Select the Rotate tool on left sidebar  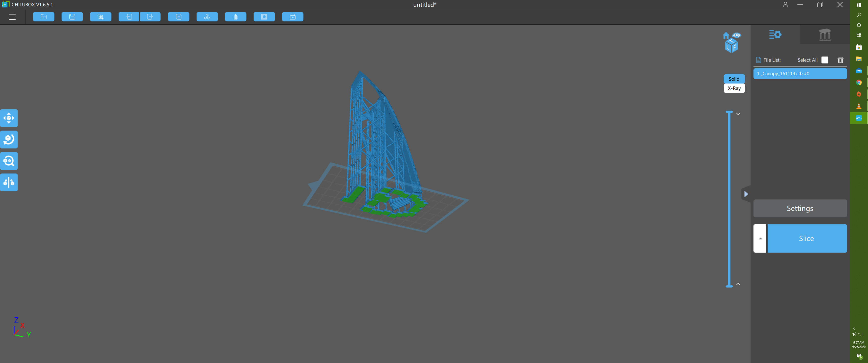[x=9, y=139]
